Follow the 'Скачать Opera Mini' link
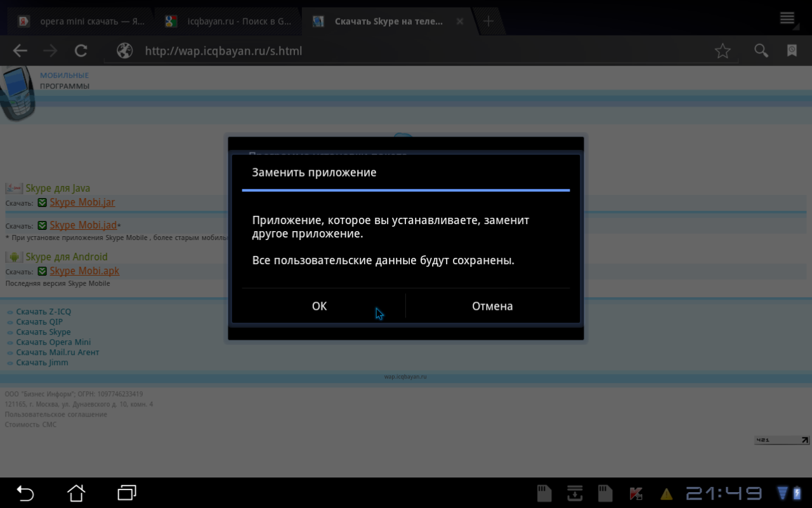 [53, 342]
